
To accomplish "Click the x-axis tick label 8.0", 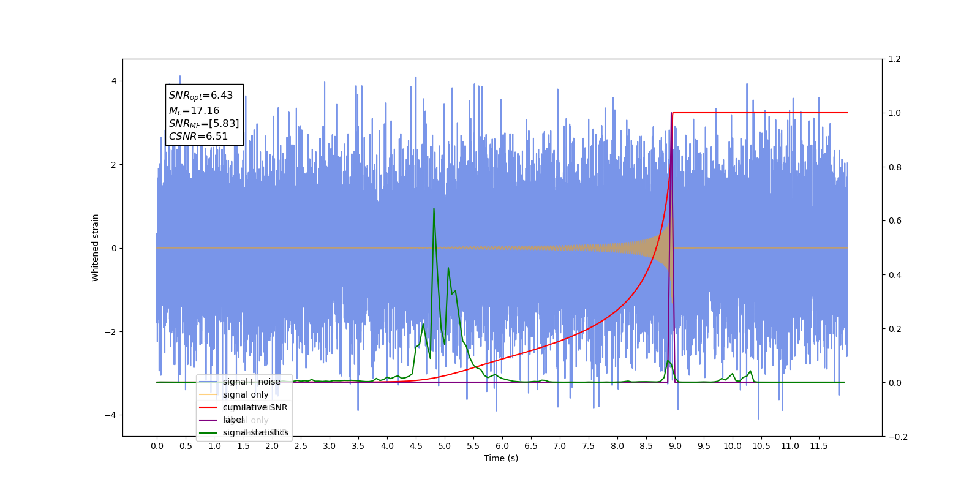I will tap(617, 446).
